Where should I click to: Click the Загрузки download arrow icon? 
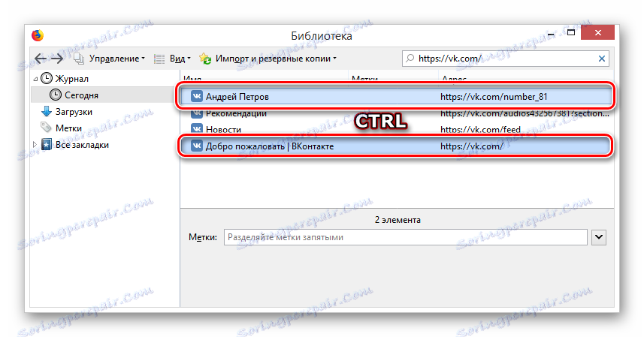coord(47,111)
